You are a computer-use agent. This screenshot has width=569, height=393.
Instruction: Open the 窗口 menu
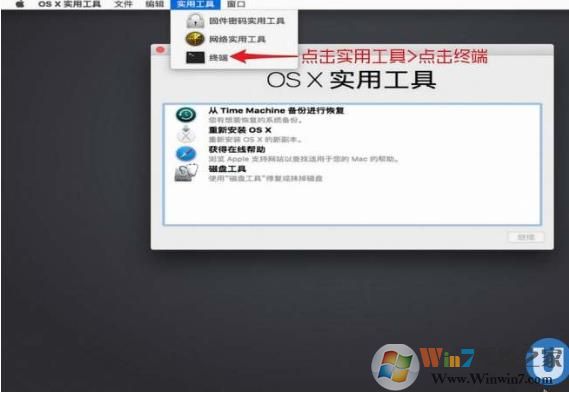(236, 4)
